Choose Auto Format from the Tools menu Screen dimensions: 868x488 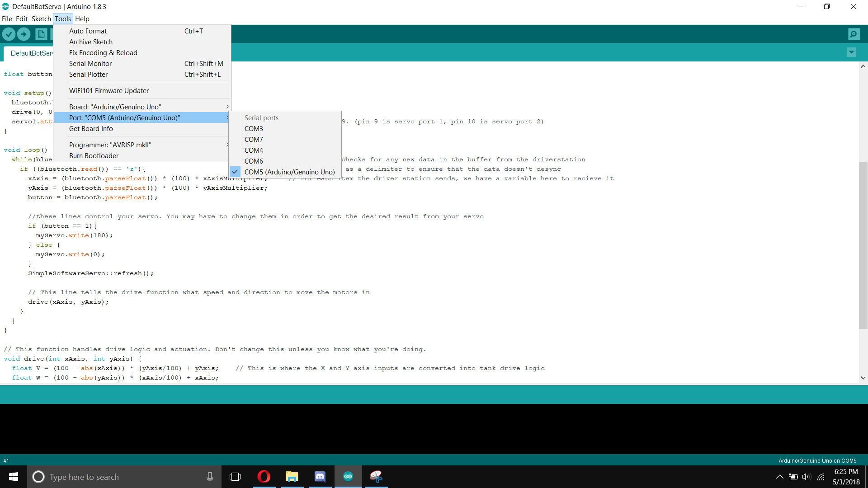[x=142, y=31]
